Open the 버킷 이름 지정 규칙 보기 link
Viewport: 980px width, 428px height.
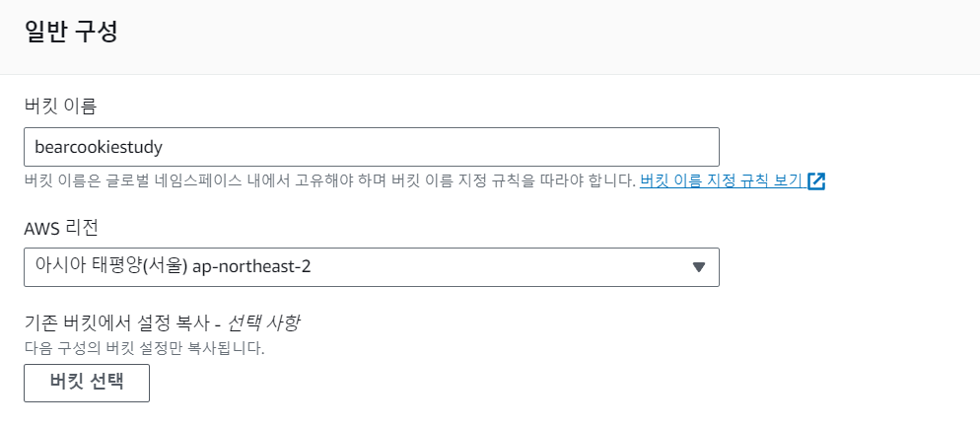coord(720,181)
